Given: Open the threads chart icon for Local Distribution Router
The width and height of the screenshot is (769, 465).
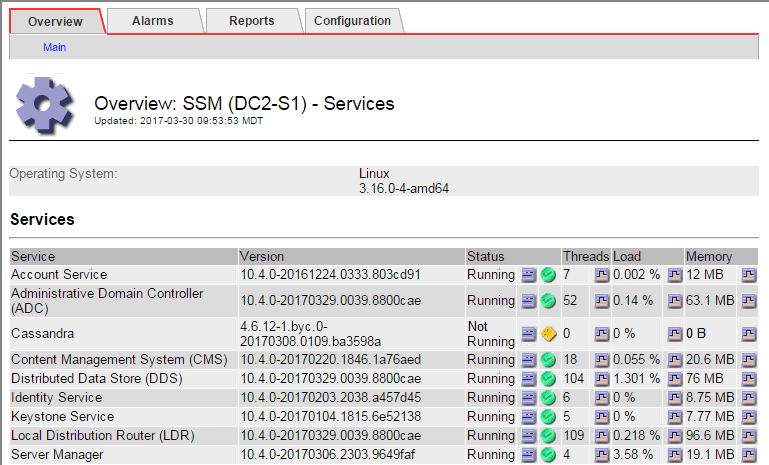Looking at the screenshot, I should click(602, 436).
